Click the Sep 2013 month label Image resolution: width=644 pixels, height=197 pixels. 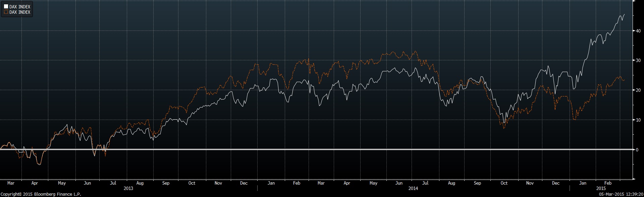(x=166, y=183)
